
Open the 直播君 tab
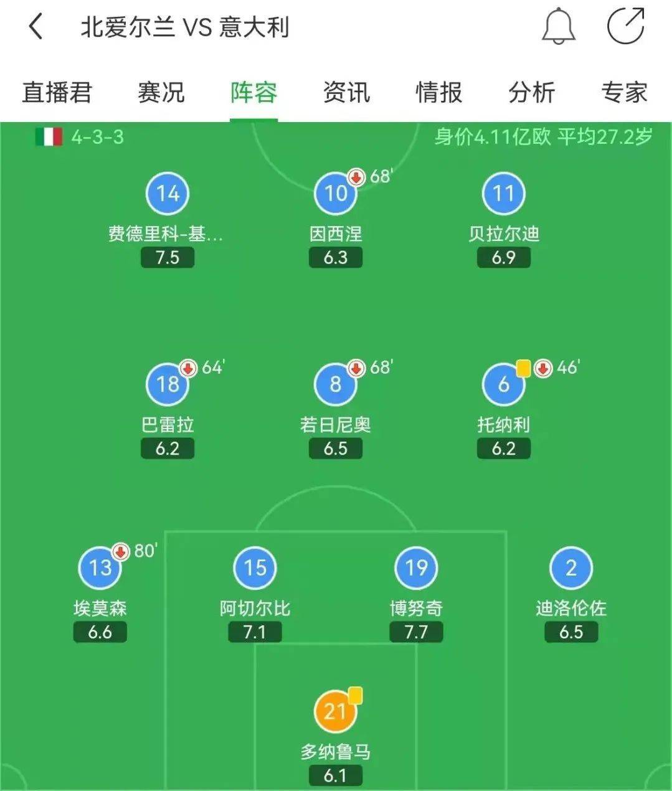coord(57,92)
